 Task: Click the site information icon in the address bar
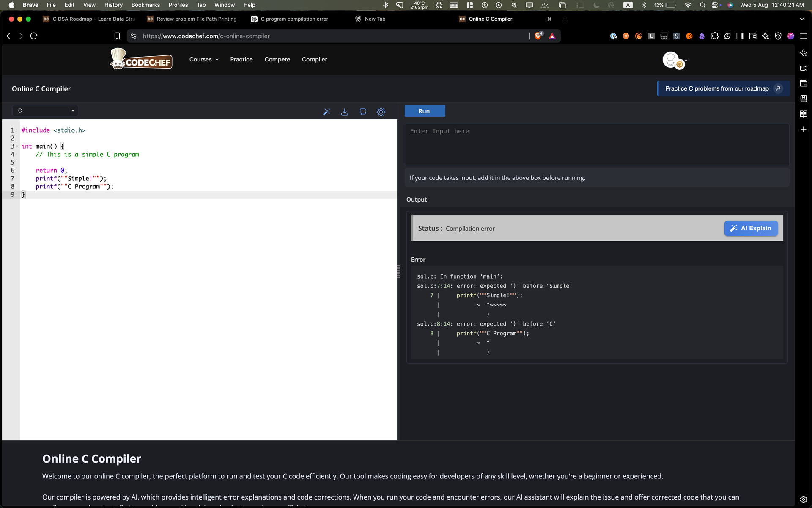coord(134,36)
